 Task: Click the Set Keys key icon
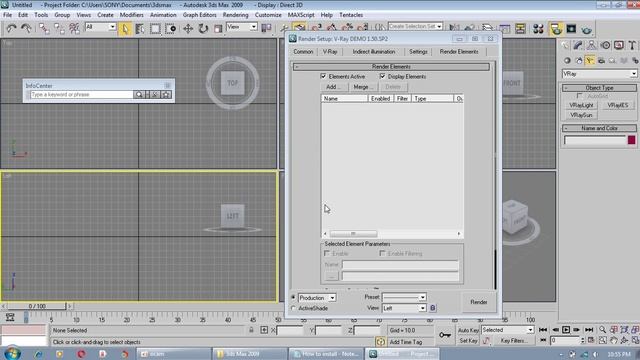(x=445, y=335)
